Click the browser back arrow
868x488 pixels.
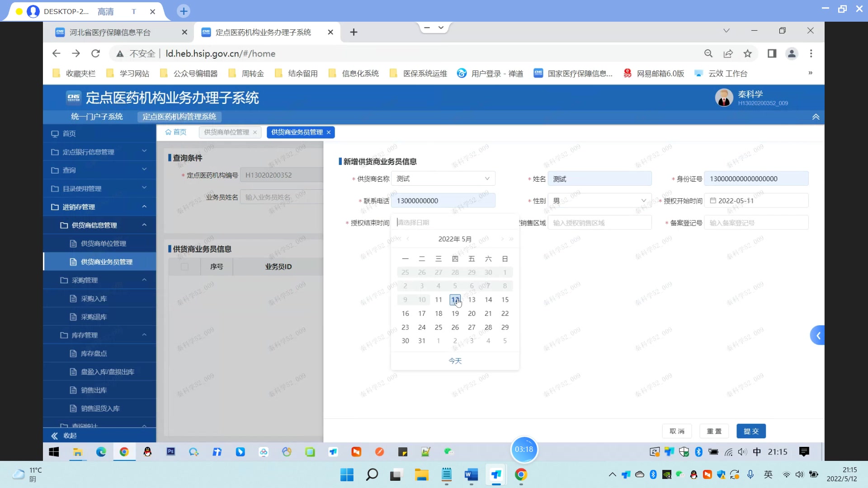[x=56, y=53]
